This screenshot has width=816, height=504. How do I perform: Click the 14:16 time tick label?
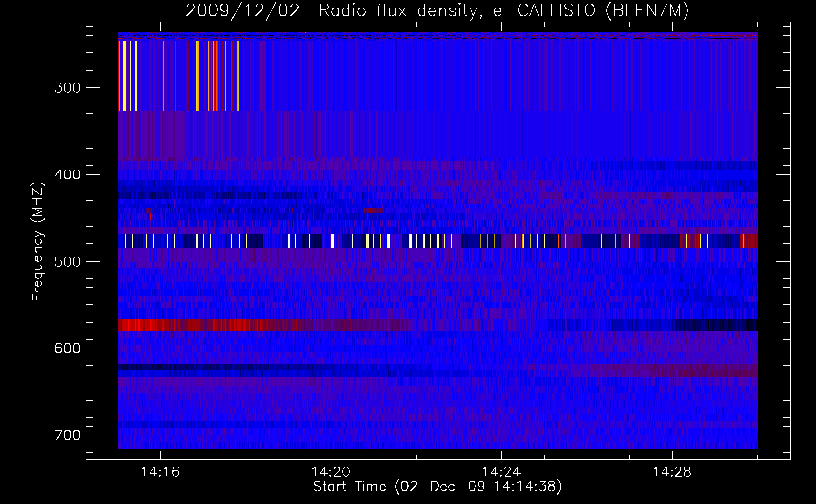pos(160,472)
